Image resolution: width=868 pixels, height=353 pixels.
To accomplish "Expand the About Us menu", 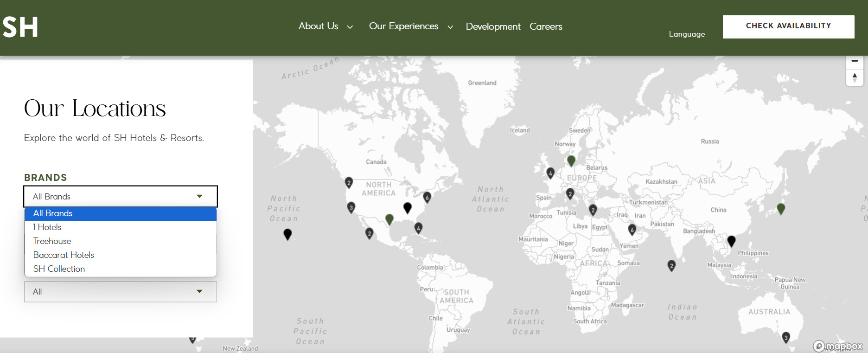I will [x=325, y=26].
